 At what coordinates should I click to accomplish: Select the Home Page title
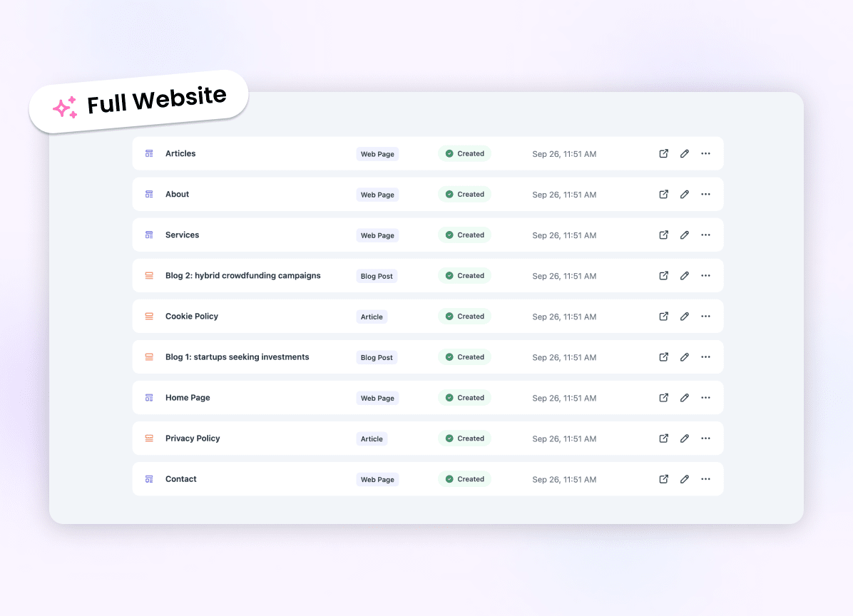[188, 397]
